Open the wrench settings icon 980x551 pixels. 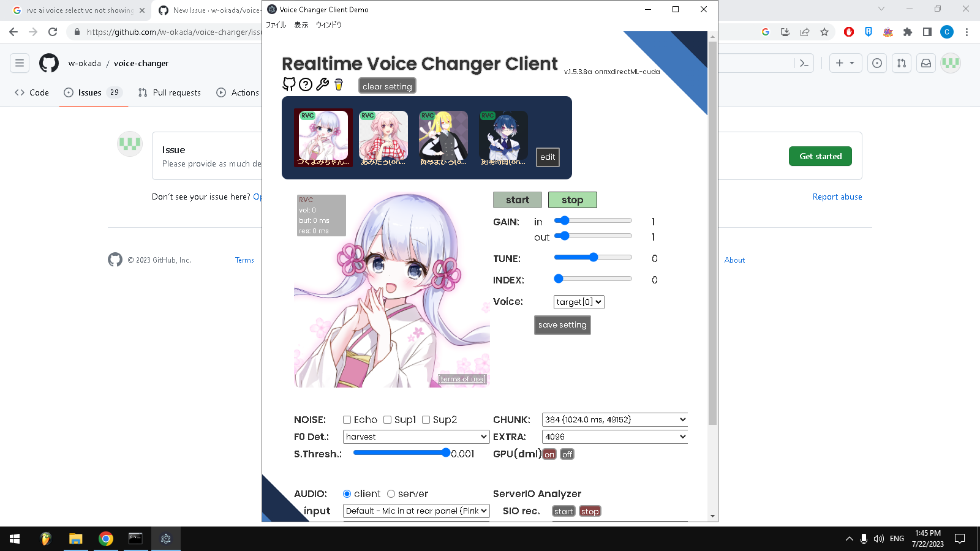pos(321,84)
